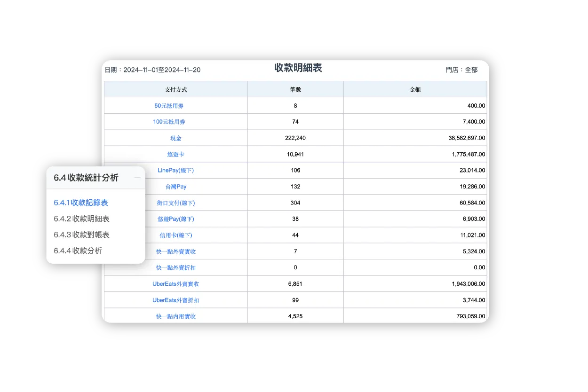Open 6.4.3 收款對帳表 menu item
This screenshot has width=588, height=392.
pos(81,235)
